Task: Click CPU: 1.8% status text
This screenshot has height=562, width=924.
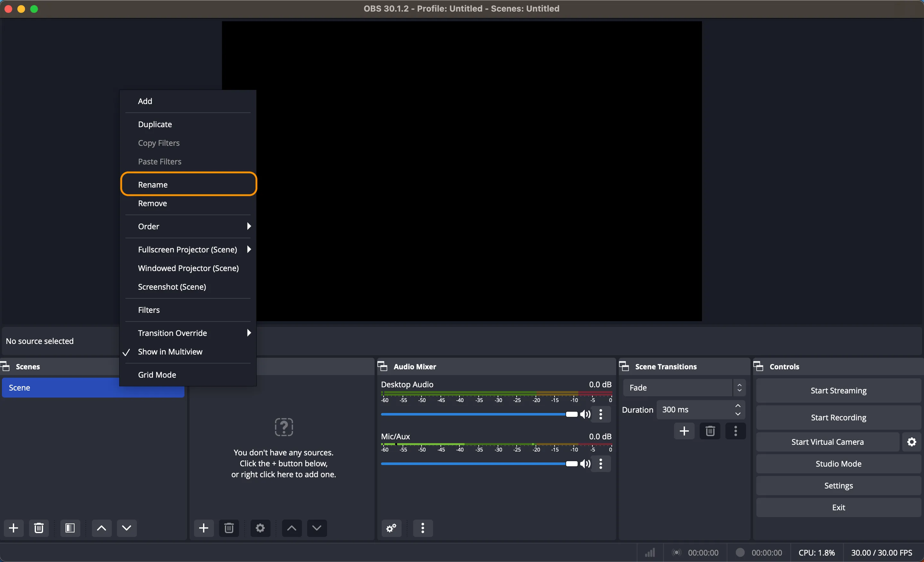Action: point(816,553)
